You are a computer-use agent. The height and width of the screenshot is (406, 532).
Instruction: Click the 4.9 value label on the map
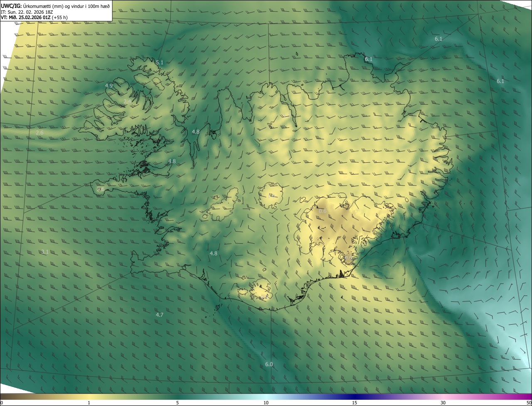[x=109, y=86]
